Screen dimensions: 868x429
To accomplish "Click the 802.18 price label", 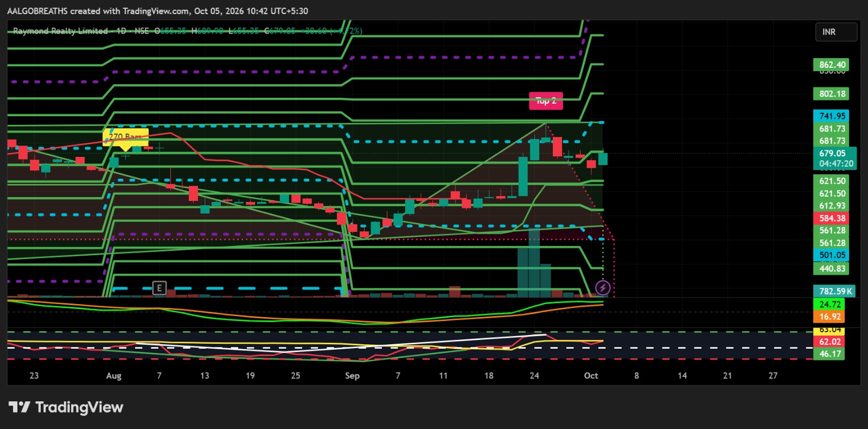I will (832, 94).
